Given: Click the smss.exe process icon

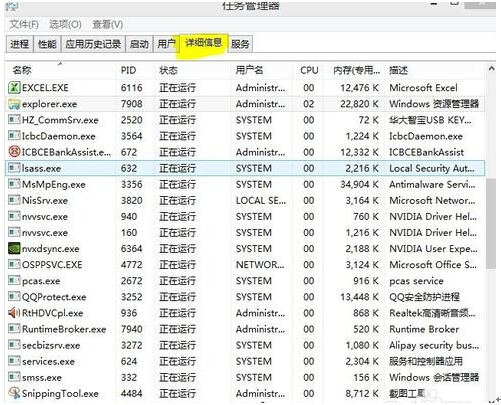Looking at the screenshot, I should (x=14, y=377).
